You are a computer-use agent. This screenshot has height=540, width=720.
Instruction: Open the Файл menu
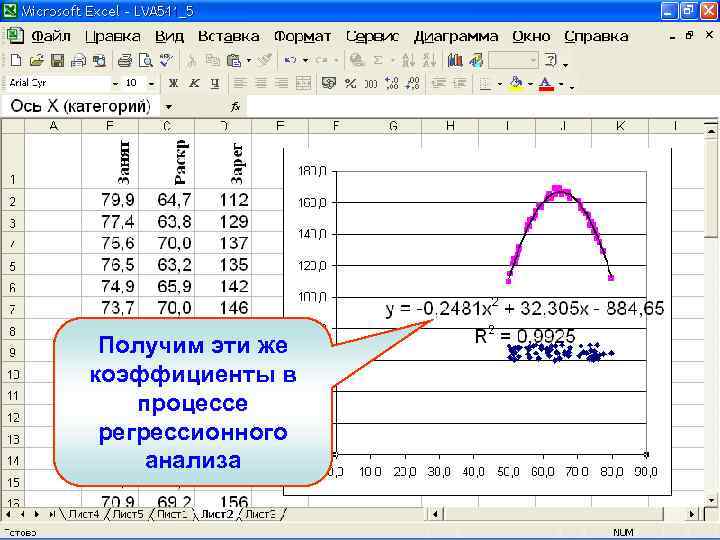51,36
